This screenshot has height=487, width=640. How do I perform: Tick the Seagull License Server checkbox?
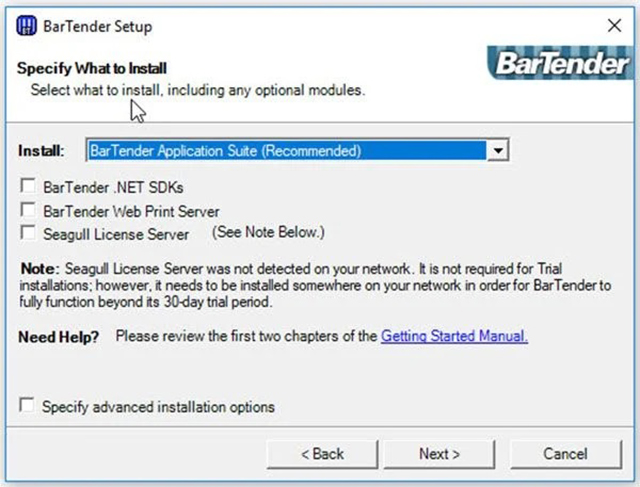coord(28,233)
